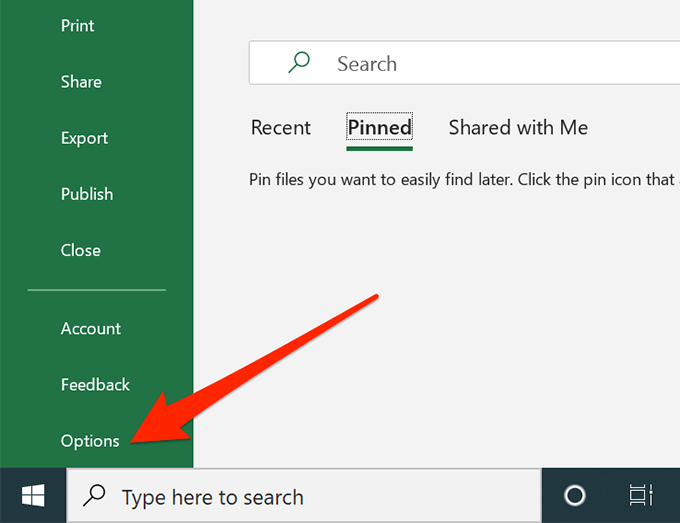Select Export in the sidebar
Screen dimensions: 680x523
coord(84,138)
